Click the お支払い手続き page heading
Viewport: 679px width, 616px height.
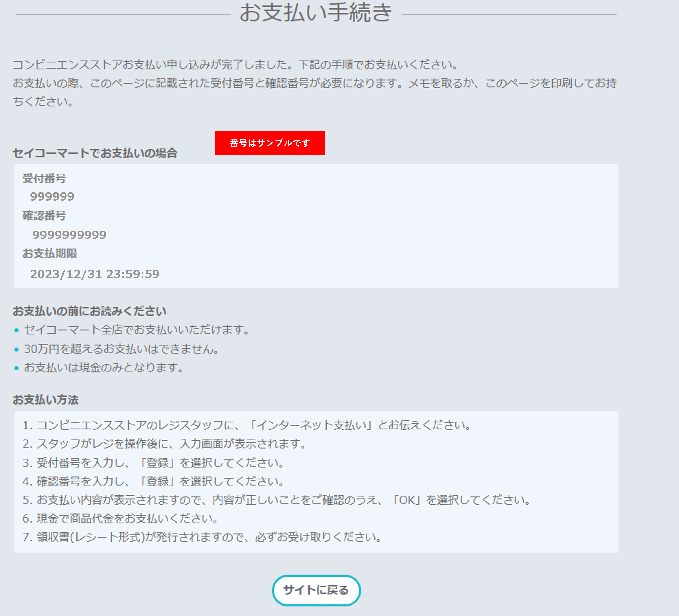316,12
